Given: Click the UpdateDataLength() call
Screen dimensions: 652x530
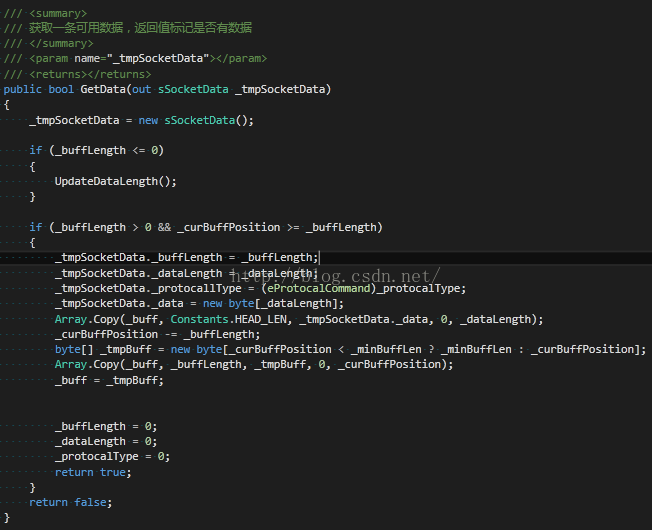Looking at the screenshot, I should coord(116,182).
